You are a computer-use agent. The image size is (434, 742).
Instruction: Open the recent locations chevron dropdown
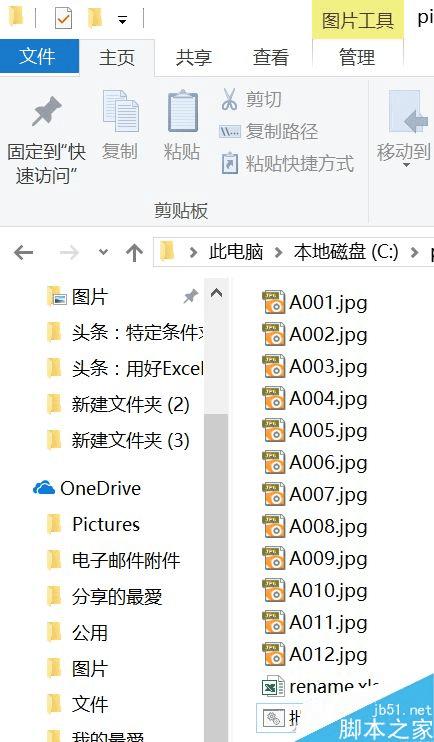103,252
